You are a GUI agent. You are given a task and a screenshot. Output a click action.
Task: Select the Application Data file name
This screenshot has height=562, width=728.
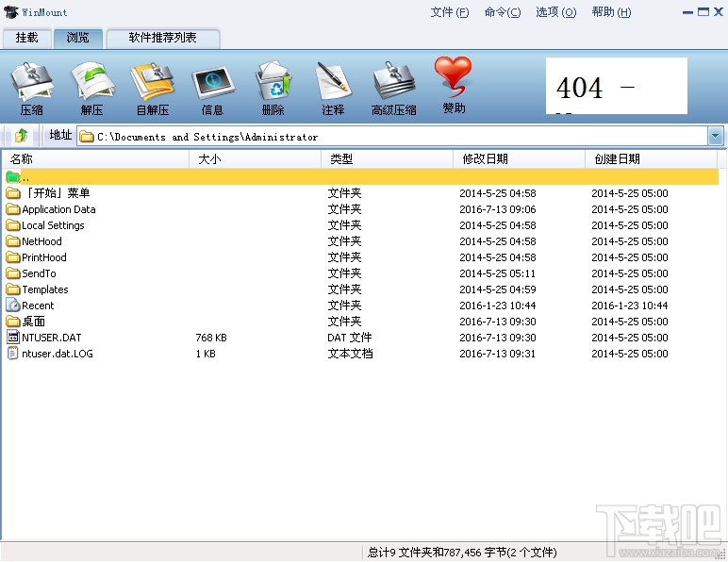(x=59, y=209)
